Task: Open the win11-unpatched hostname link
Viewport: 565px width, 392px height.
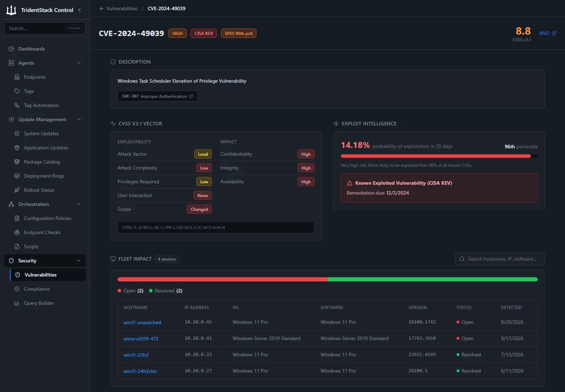Action: 142,322
